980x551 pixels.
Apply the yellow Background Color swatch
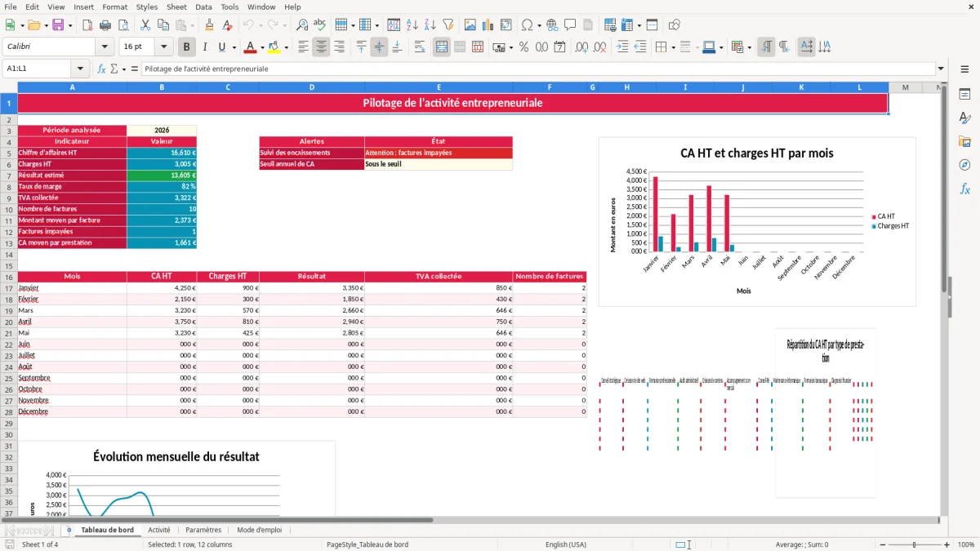point(274,47)
